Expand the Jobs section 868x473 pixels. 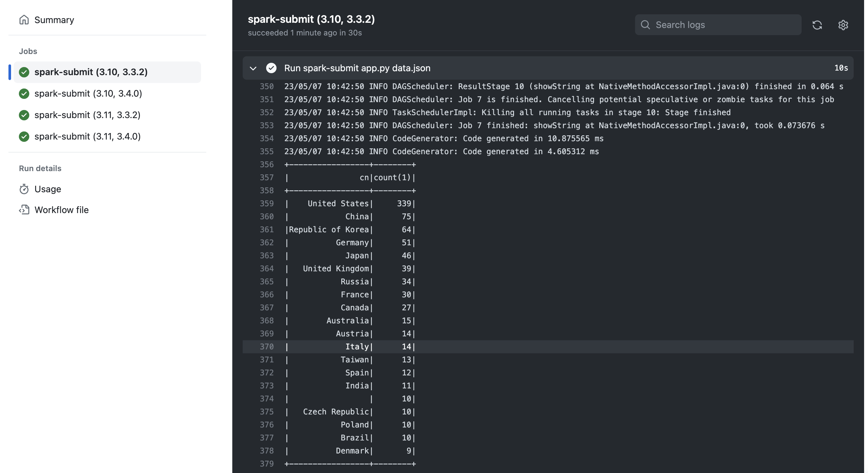pos(28,51)
